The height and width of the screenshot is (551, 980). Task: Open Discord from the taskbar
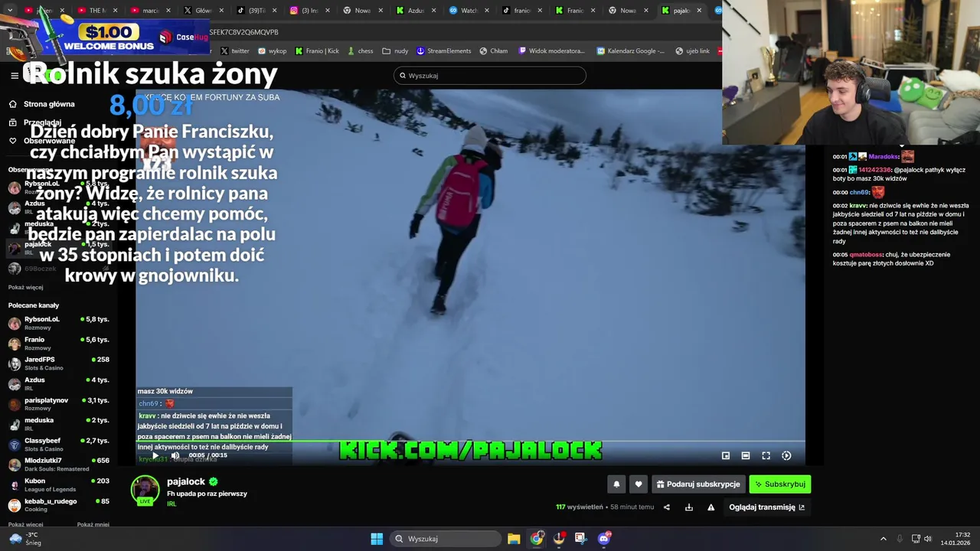(603, 539)
